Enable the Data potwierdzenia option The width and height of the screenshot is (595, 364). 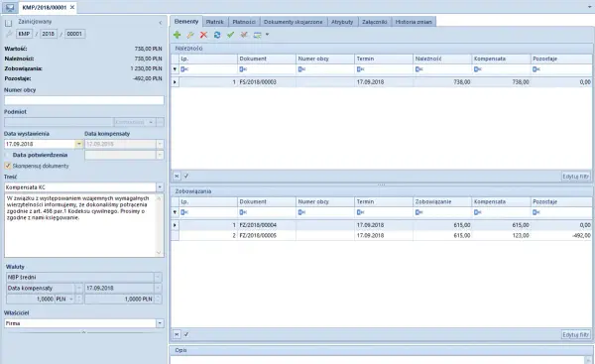click(x=7, y=155)
